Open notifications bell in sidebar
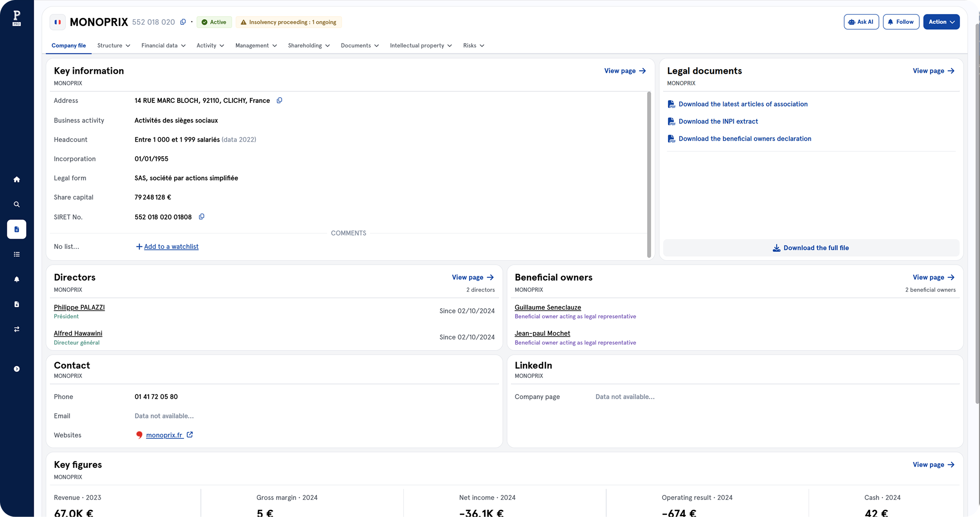The height and width of the screenshot is (517, 980). coord(17,279)
